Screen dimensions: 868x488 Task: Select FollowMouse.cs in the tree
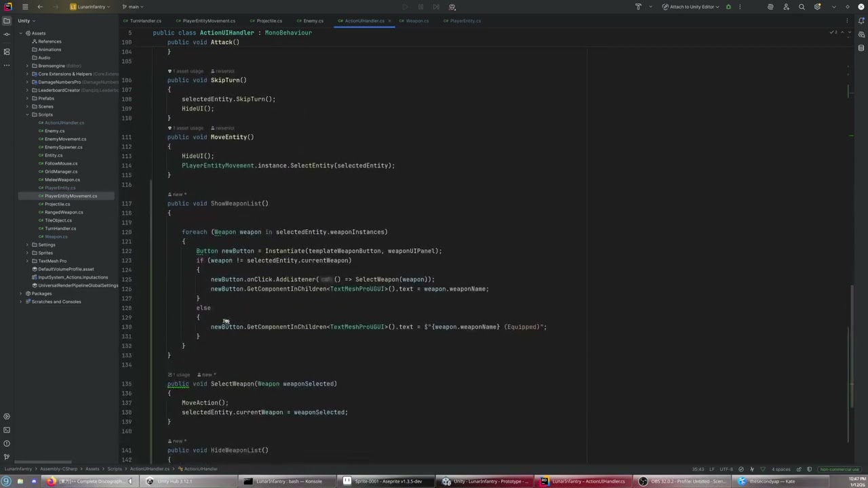coord(60,163)
